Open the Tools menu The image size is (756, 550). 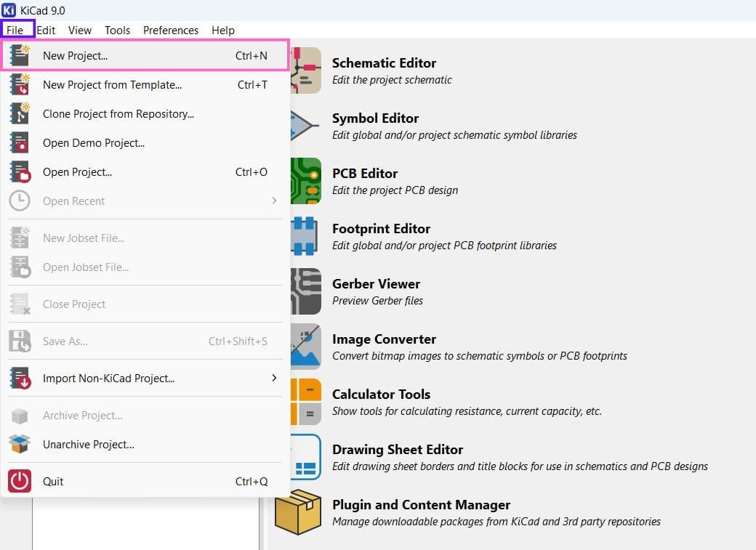(x=117, y=30)
